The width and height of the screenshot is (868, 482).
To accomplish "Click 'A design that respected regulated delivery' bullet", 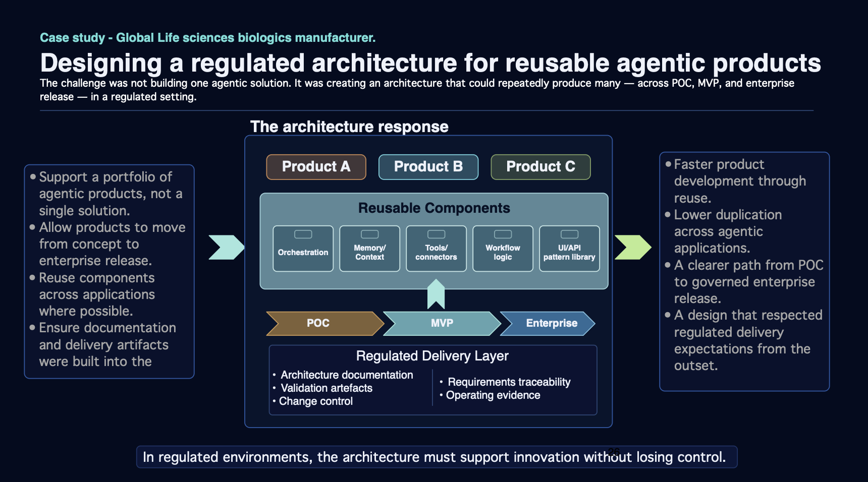I will (x=744, y=340).
